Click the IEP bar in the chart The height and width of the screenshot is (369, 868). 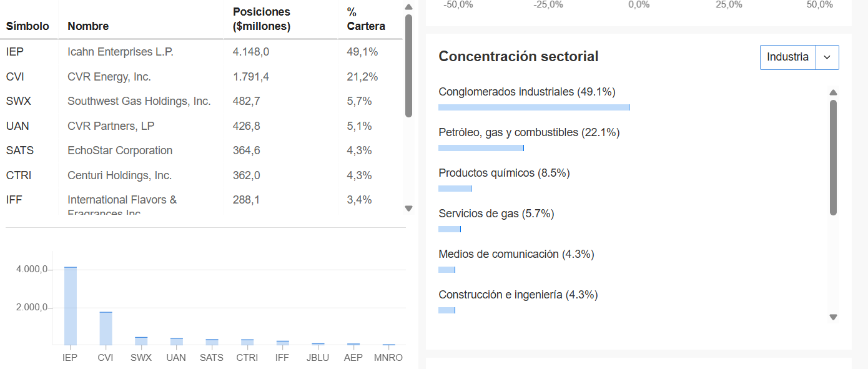[71, 305]
